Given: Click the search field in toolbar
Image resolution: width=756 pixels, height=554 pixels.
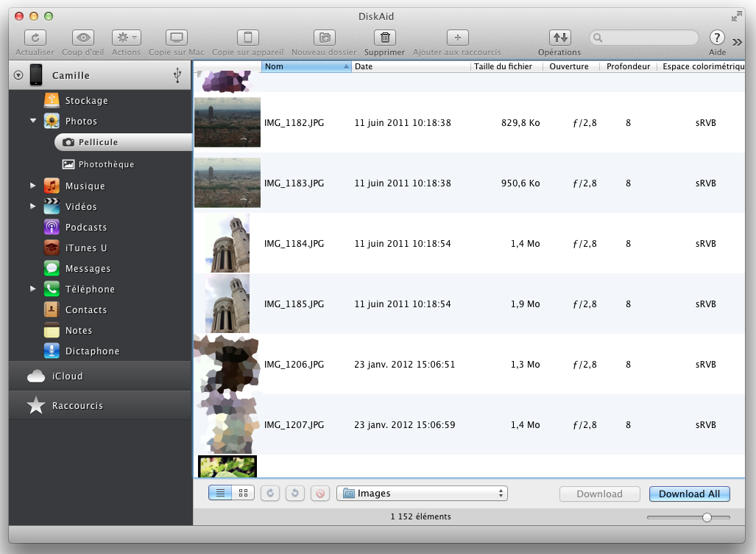Looking at the screenshot, I should coord(648,38).
